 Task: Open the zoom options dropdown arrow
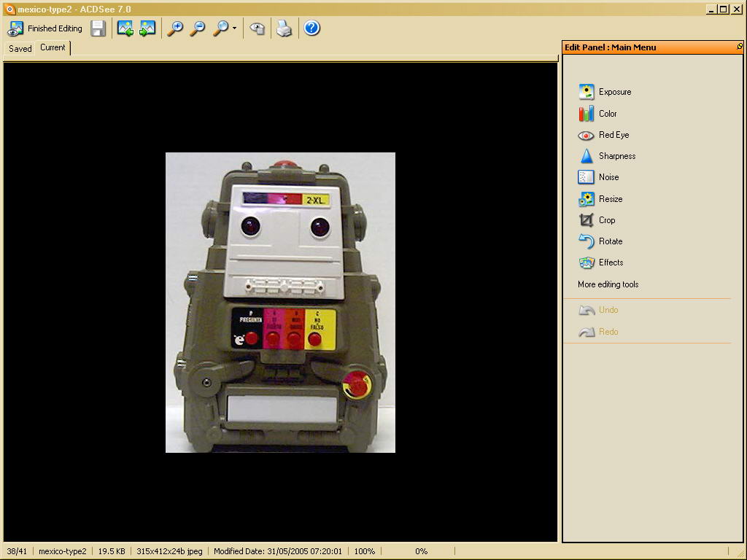pyautogui.click(x=234, y=28)
